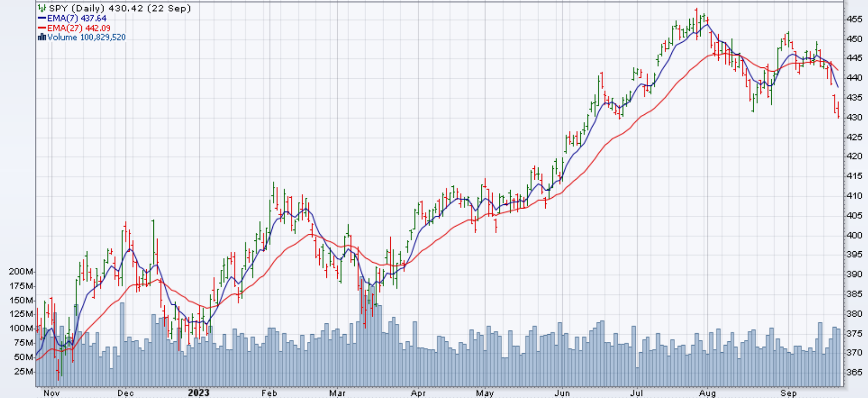Click the 455 price level on right axis
868x398 pixels.
pos(854,19)
